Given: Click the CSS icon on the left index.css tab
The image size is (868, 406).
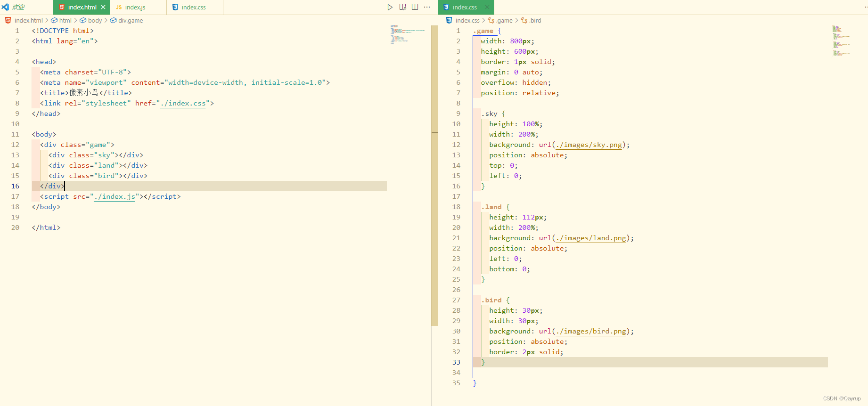Looking at the screenshot, I should point(175,7).
